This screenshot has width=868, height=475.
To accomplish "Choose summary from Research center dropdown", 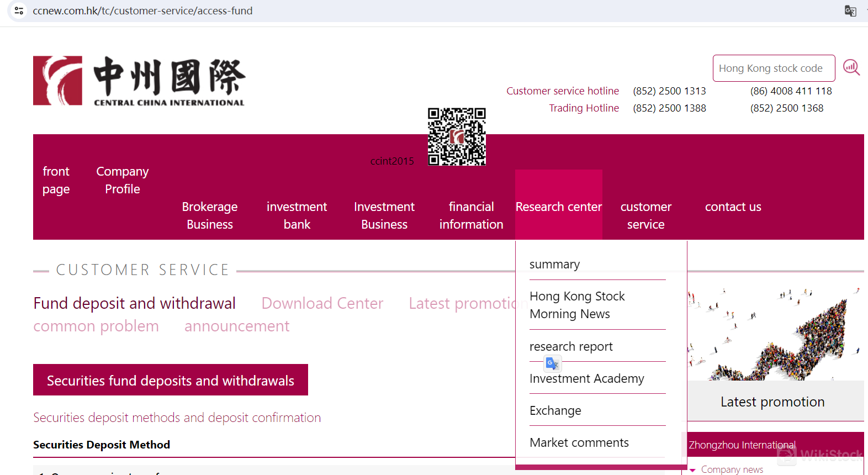I will 555,264.
